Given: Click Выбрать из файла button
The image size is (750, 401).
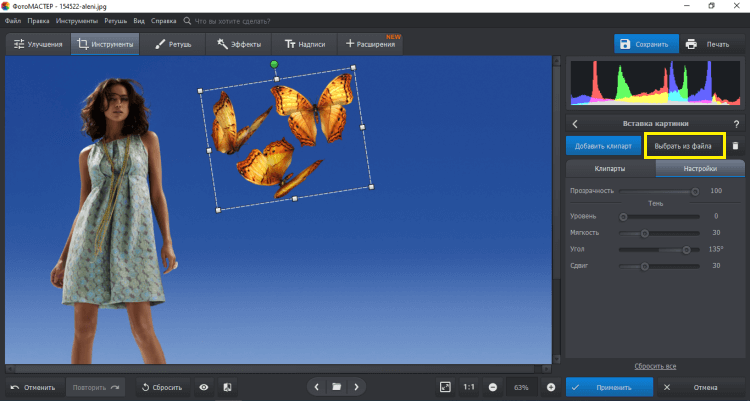Looking at the screenshot, I should click(683, 146).
